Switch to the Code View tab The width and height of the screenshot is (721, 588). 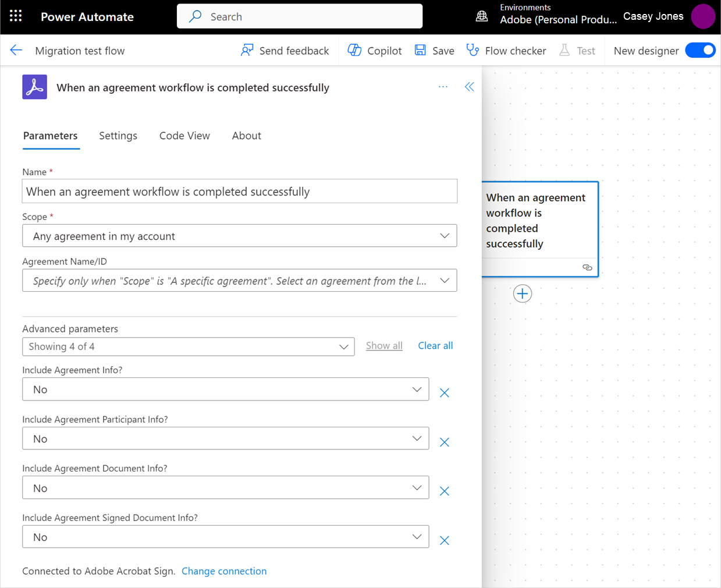point(184,136)
